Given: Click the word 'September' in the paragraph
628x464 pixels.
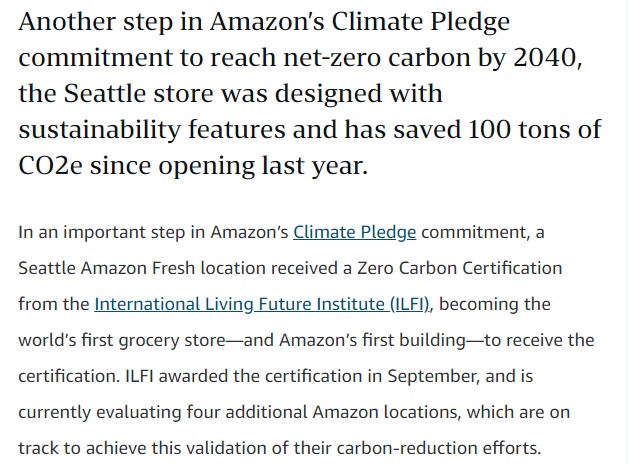Looking at the screenshot, I should tap(433, 377).
